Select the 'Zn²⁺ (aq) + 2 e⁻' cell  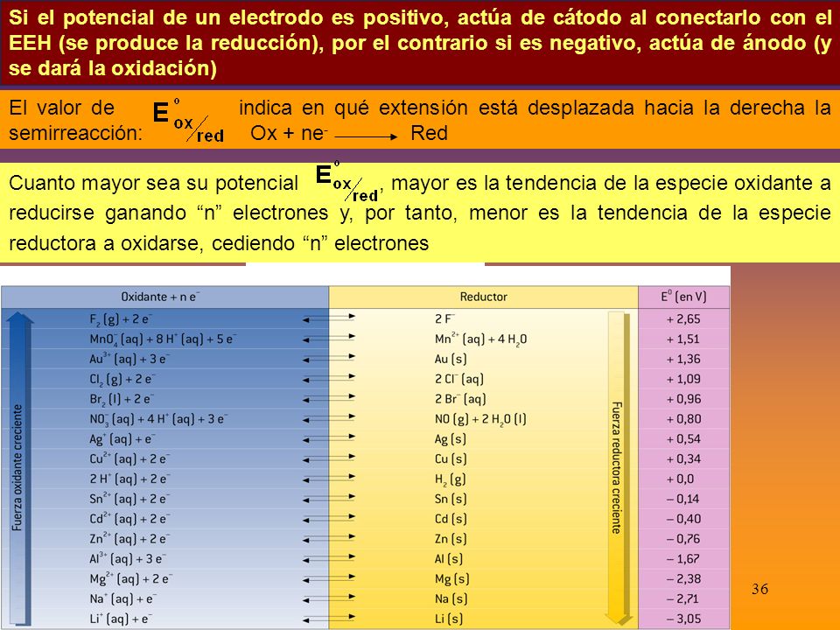point(129,539)
